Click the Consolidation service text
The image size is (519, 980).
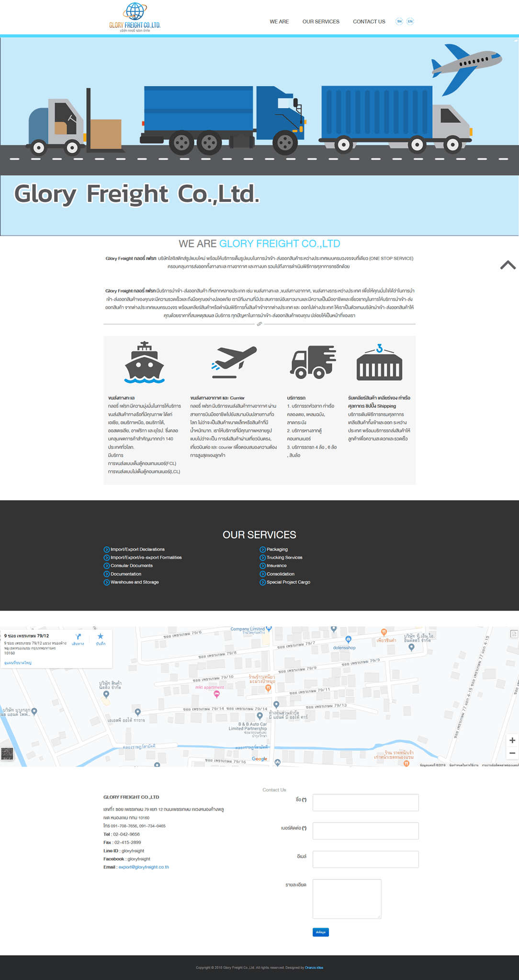[281, 574]
